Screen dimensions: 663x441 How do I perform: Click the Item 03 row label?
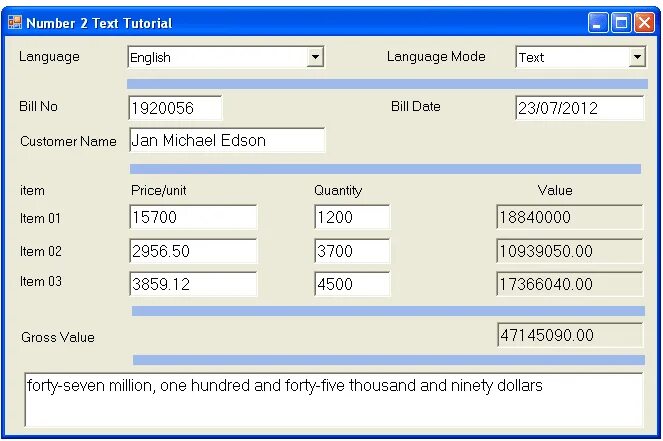41,281
